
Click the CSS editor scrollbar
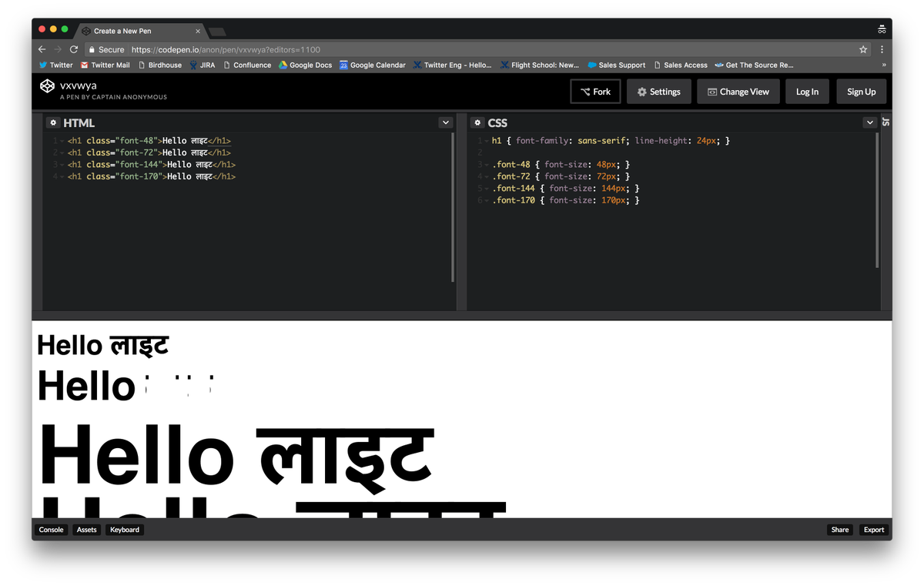click(877, 200)
